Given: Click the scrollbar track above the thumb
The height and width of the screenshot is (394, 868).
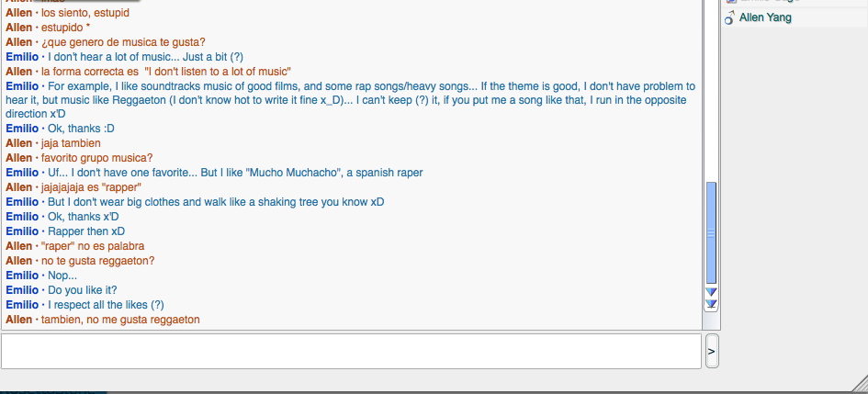Looking at the screenshot, I should [711, 92].
